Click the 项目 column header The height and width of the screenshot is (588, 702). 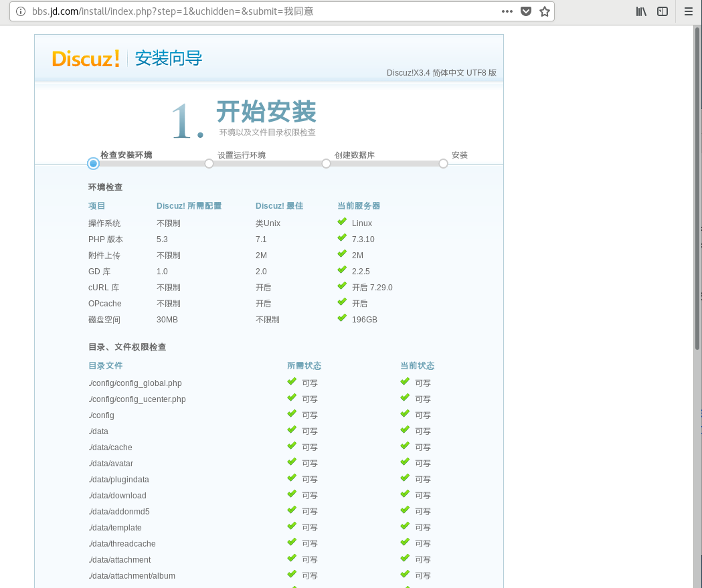pos(97,206)
